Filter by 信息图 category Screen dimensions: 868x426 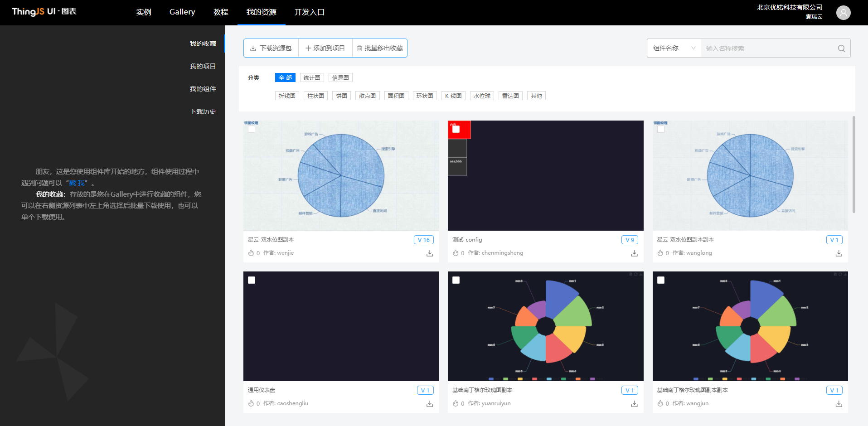pyautogui.click(x=340, y=77)
